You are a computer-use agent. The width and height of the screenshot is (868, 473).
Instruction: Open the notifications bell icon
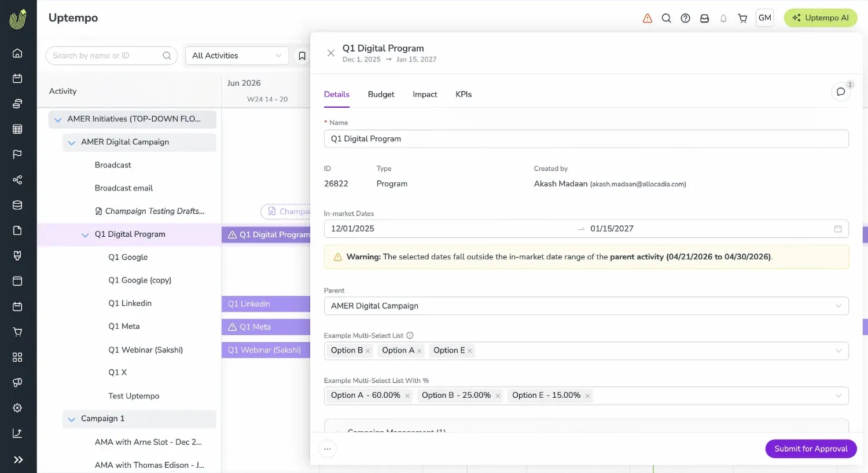[723, 19]
